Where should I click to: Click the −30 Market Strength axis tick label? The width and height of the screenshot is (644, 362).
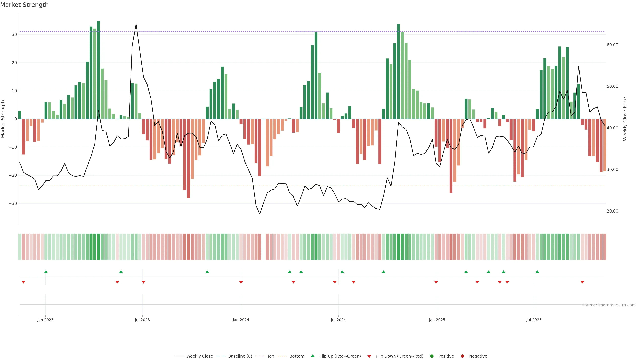coord(13,204)
